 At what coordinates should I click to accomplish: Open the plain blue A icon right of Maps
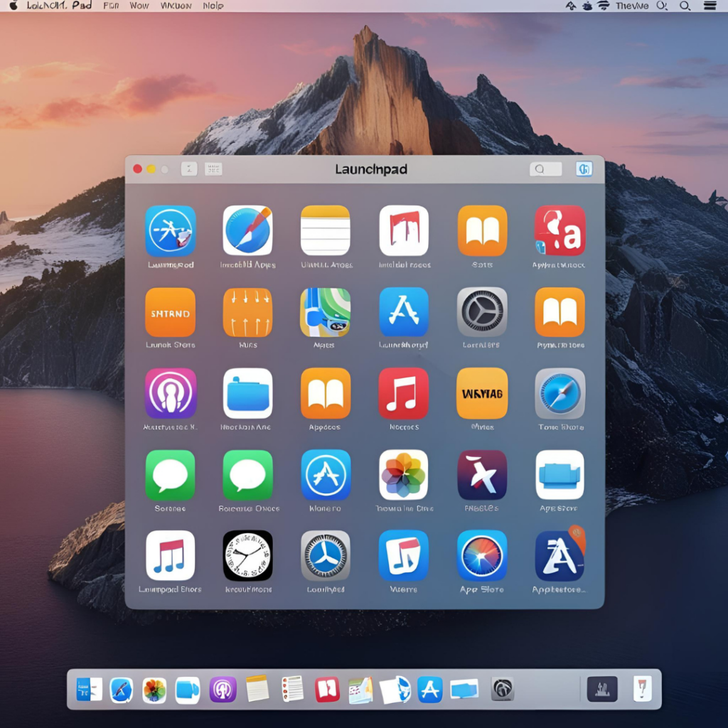pos(404,312)
